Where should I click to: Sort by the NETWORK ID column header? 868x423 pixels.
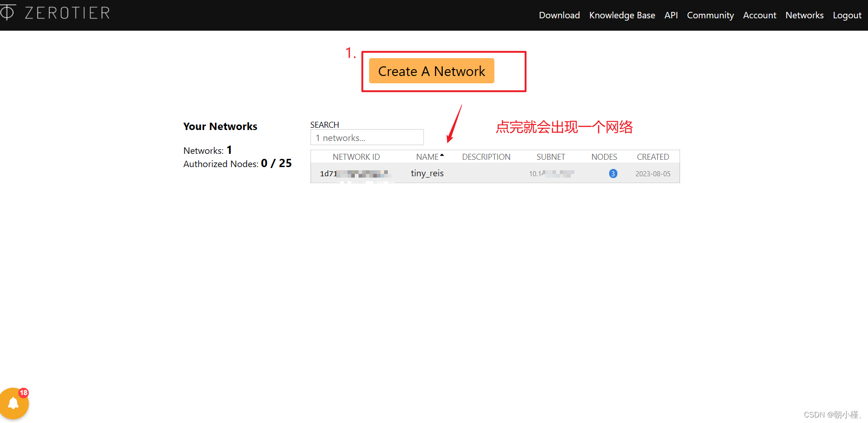[356, 157]
